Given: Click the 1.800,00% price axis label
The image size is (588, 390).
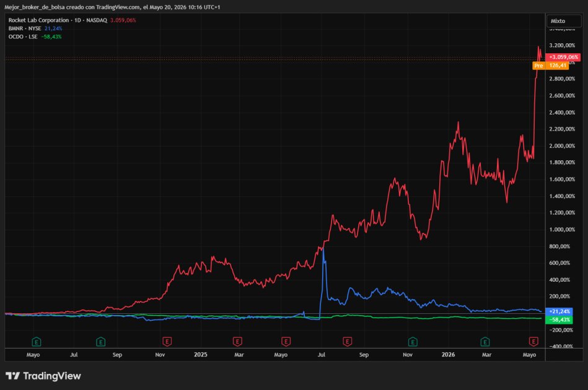Looking at the screenshot, I should [x=562, y=162].
